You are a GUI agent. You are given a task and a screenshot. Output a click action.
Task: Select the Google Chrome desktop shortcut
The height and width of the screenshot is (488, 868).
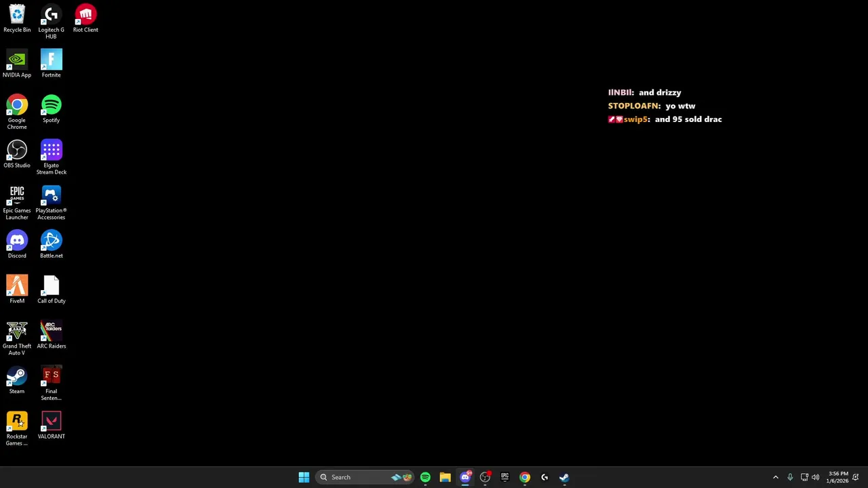[17, 113]
